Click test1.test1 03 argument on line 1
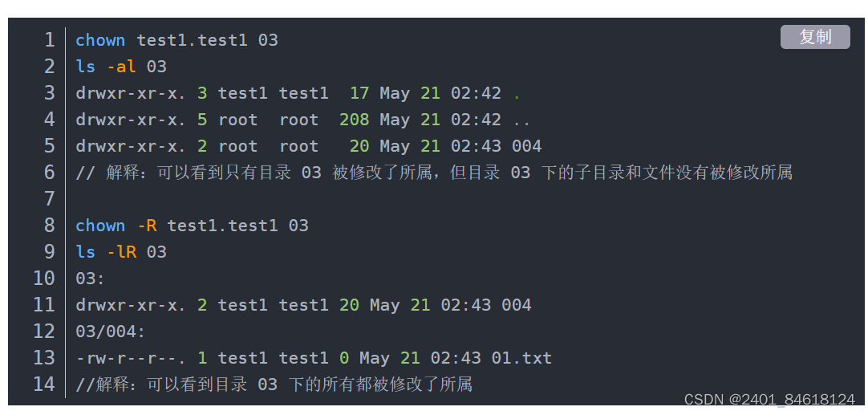 pyautogui.click(x=208, y=40)
